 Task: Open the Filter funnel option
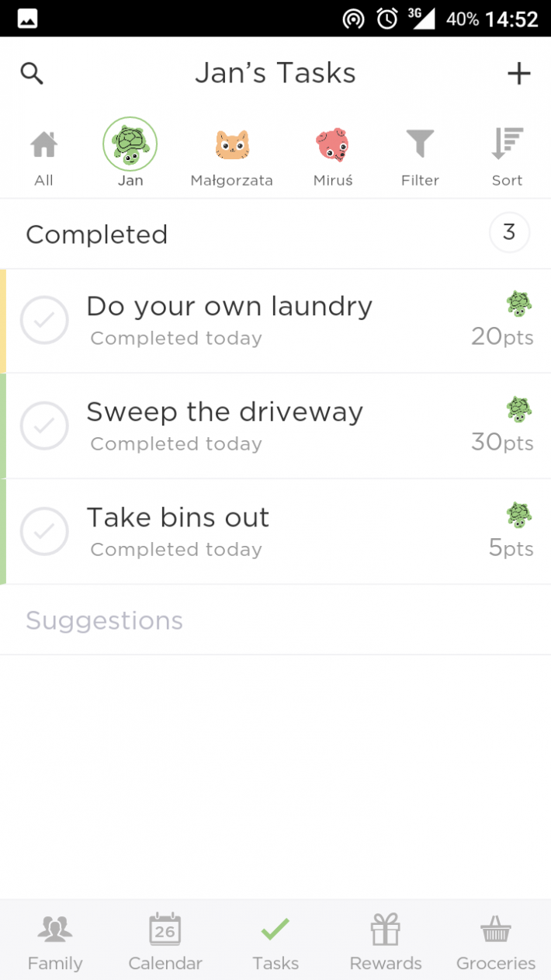(420, 158)
